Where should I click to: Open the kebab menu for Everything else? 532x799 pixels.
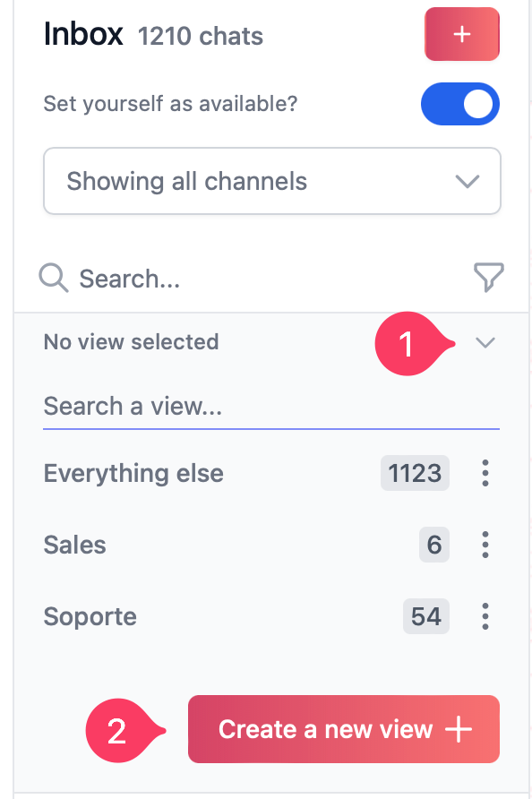click(485, 473)
